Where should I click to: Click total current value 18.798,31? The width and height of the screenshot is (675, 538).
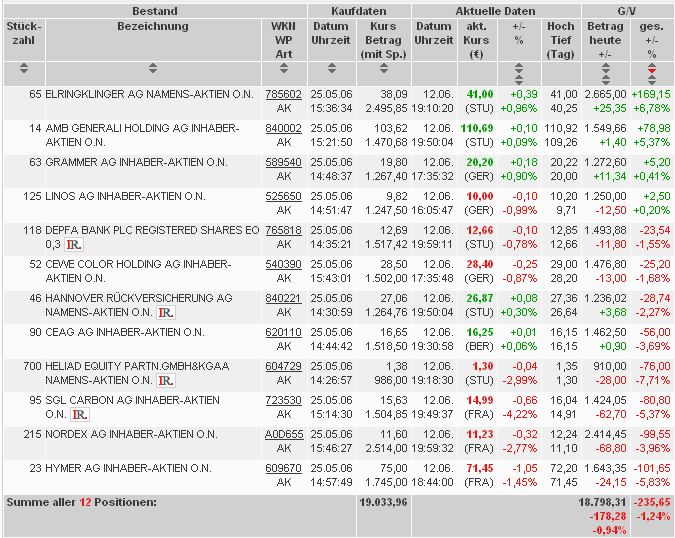pyautogui.click(x=602, y=502)
